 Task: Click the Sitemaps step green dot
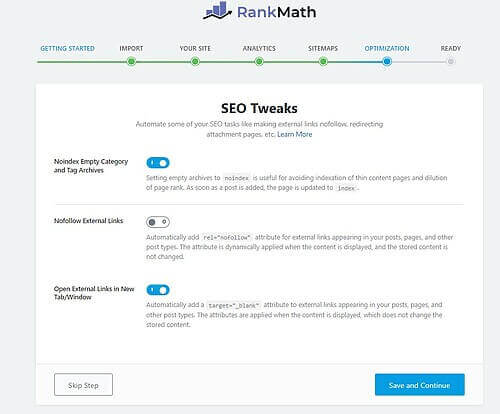323,62
